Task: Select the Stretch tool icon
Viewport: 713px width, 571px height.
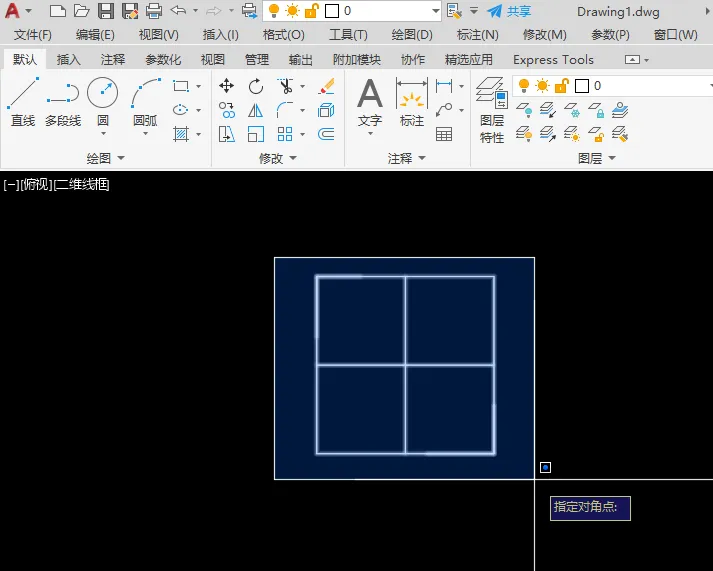Action: pyautogui.click(x=226, y=134)
